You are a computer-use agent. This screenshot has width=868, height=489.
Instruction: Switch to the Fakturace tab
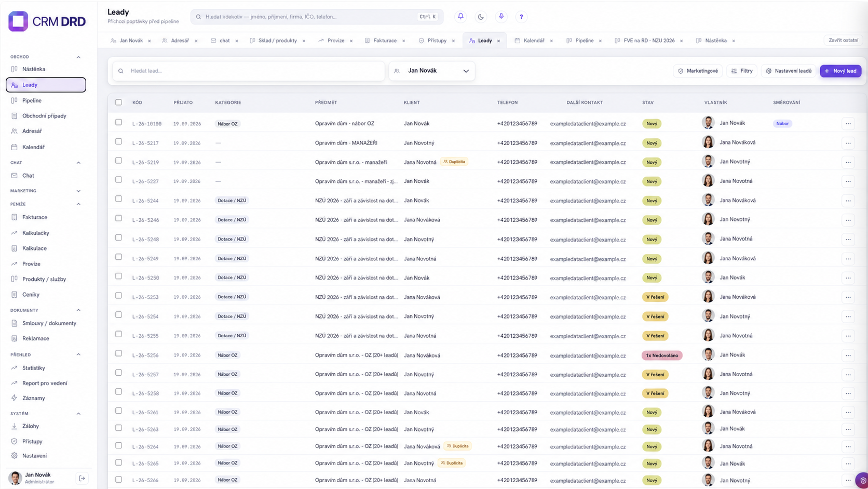tap(384, 41)
